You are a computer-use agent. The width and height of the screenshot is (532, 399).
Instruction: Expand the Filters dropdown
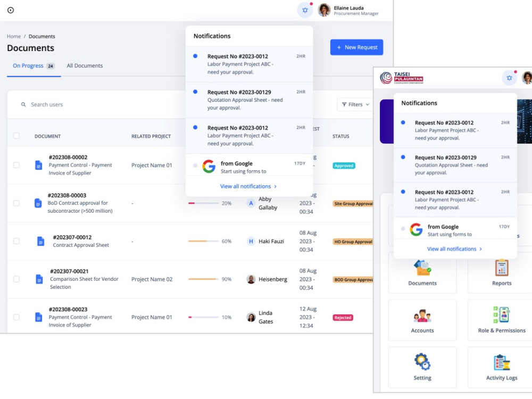point(355,104)
